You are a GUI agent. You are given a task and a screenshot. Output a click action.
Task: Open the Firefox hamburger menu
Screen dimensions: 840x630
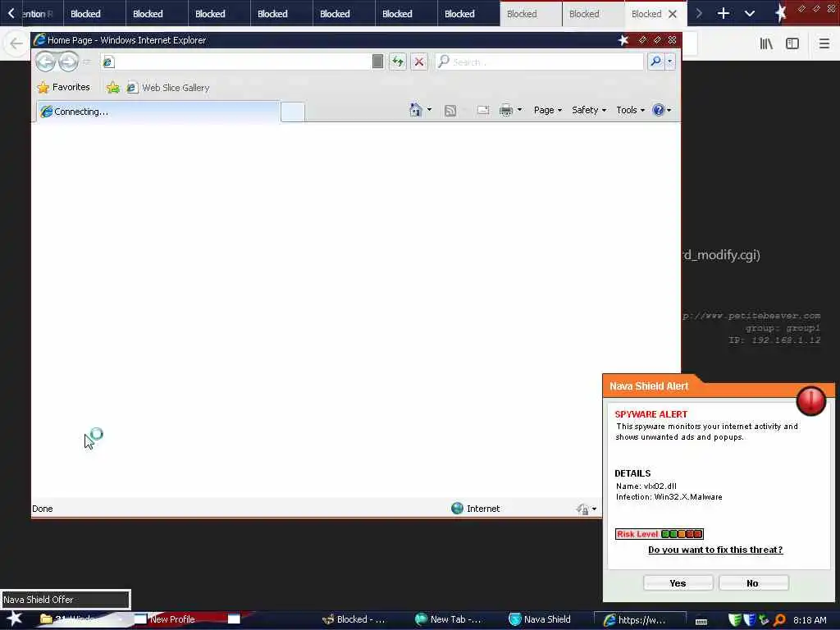point(824,44)
